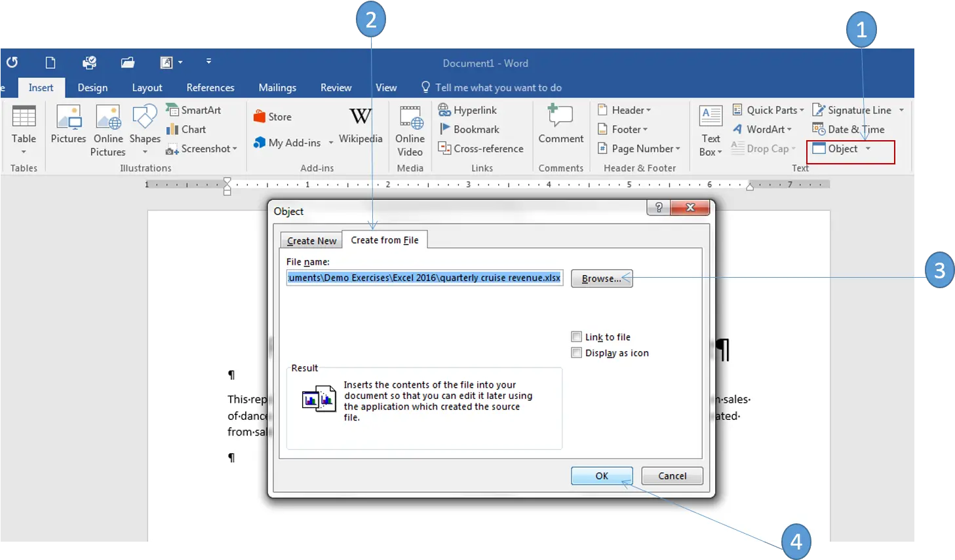Expand the Quick Parts dropdown
This screenshot has height=560, width=955.
coord(802,110)
